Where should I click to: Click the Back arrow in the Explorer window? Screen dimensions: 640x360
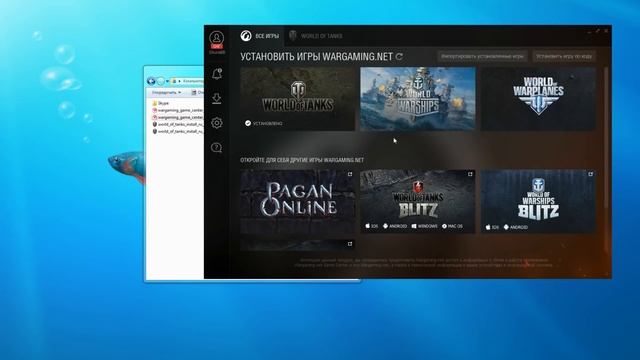click(151, 81)
